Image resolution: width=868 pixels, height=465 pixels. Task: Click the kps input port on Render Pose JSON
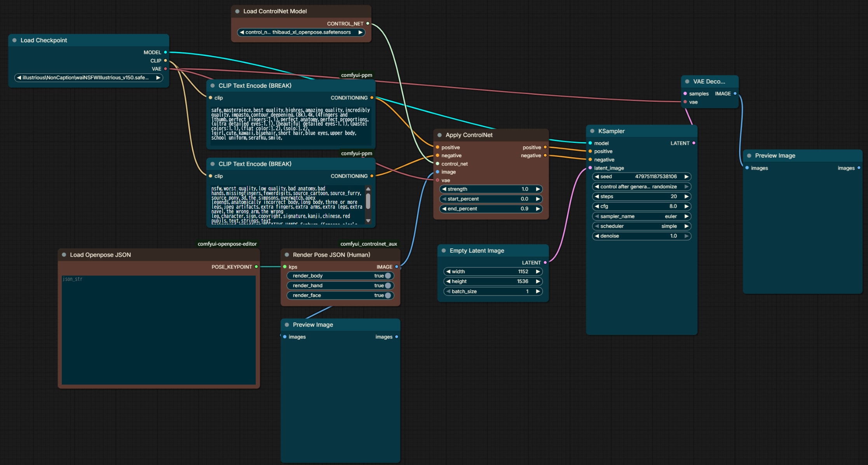[x=285, y=267]
